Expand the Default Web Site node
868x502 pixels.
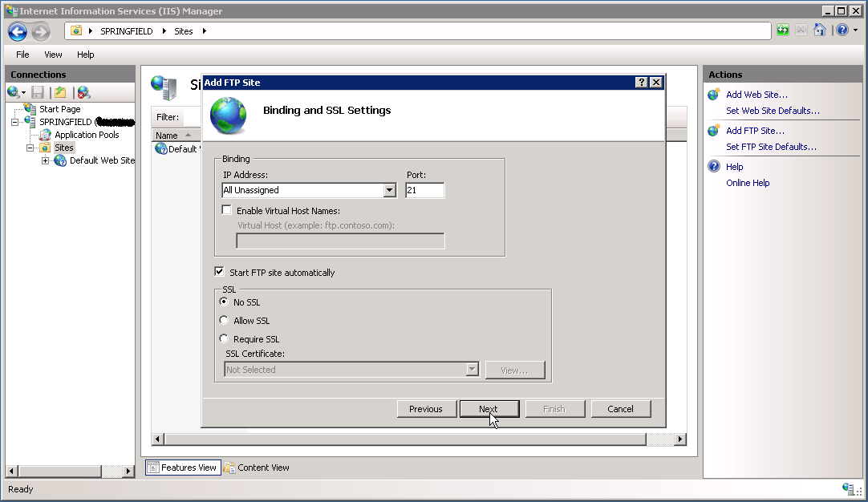(x=45, y=160)
